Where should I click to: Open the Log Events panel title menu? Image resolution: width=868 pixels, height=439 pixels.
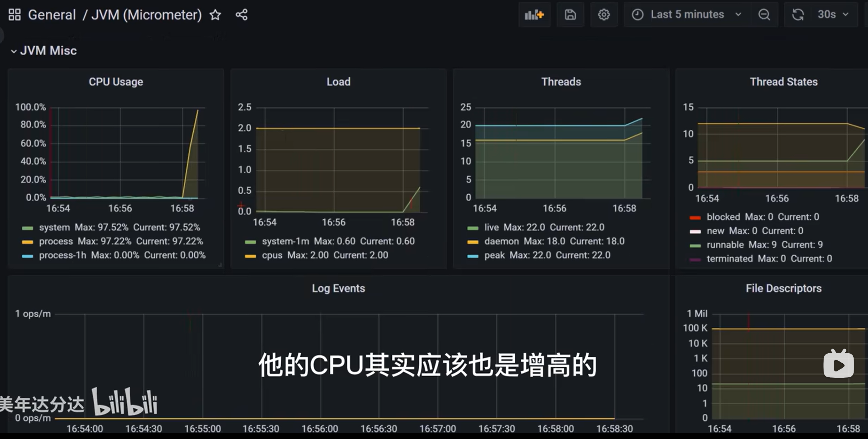pyautogui.click(x=338, y=288)
